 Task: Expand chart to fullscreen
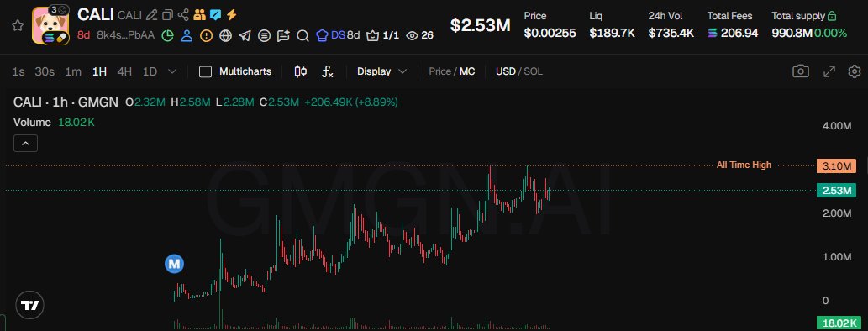point(829,71)
